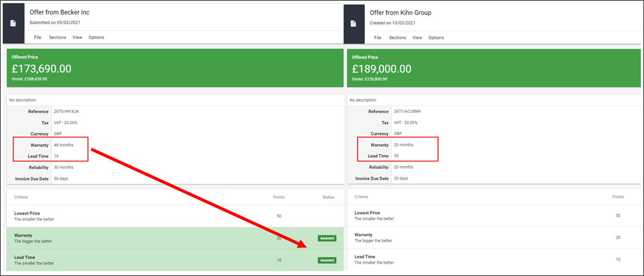The width and height of the screenshot is (644, 276).
Task: Click the Awarded badge on Becker Lead Time row
Action: tap(327, 260)
